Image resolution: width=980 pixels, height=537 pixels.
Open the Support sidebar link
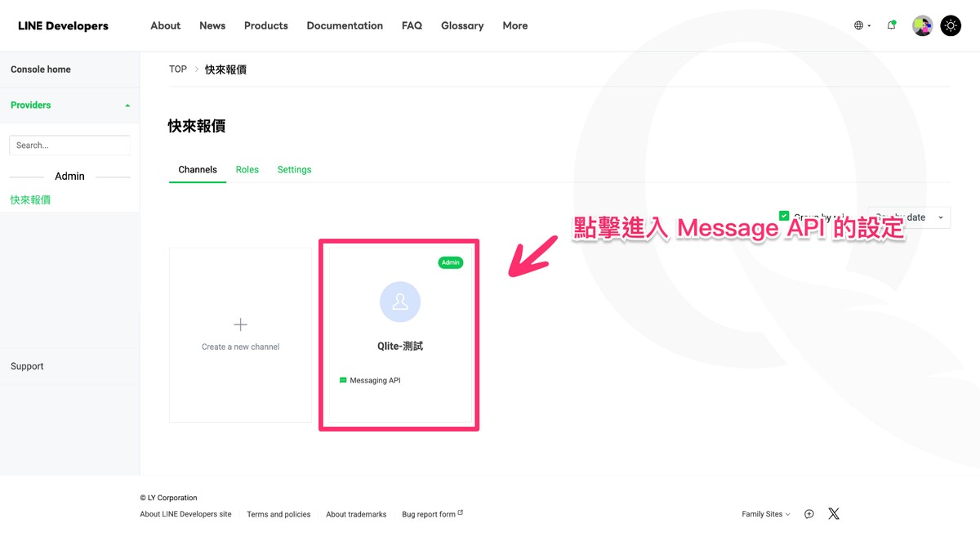coord(27,366)
